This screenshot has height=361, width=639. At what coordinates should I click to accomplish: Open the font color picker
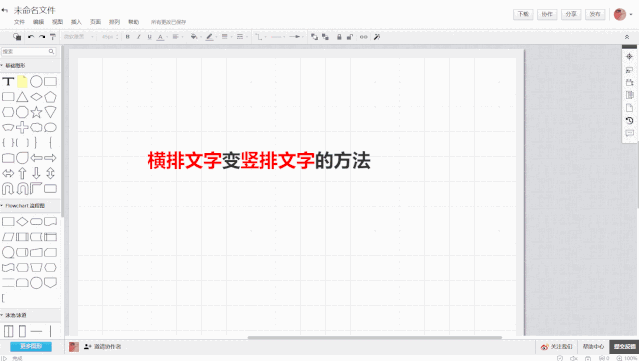161,37
